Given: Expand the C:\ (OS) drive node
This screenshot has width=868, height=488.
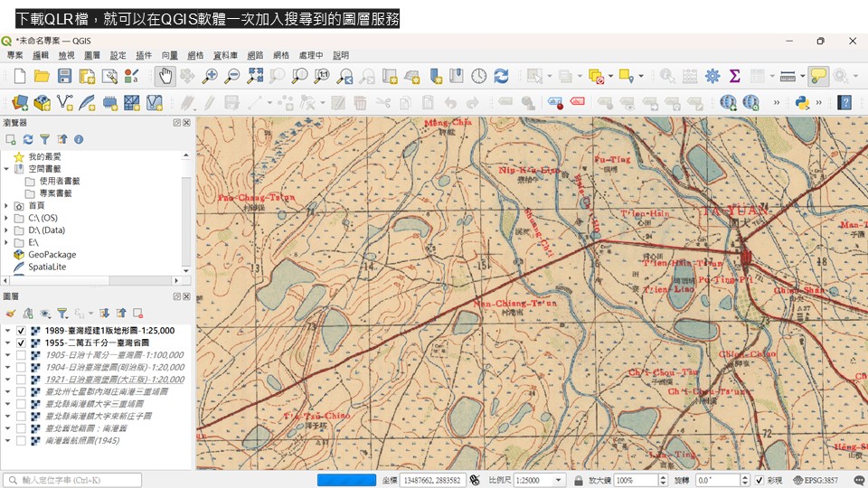Looking at the screenshot, I should (x=7, y=218).
